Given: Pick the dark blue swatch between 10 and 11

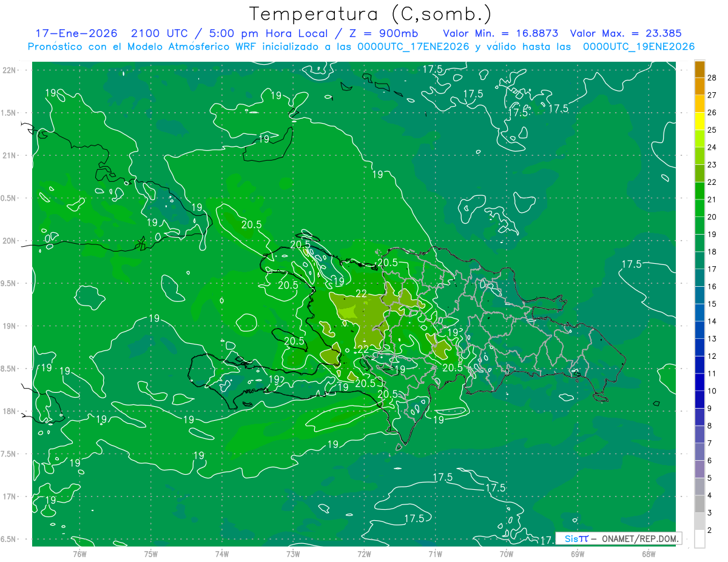Looking at the screenshot, I should tap(699, 383).
